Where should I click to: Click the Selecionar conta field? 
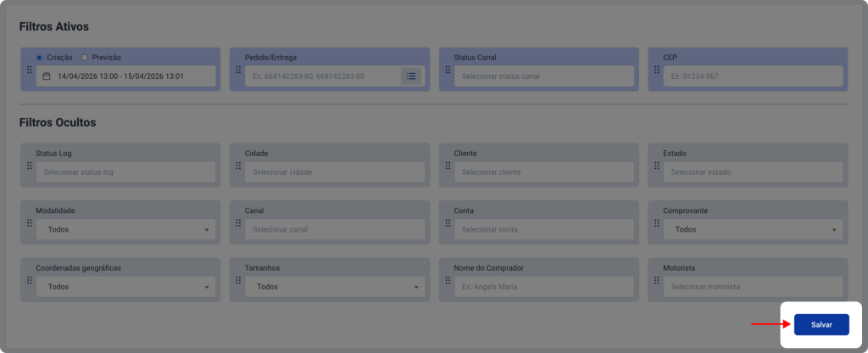pyautogui.click(x=543, y=229)
